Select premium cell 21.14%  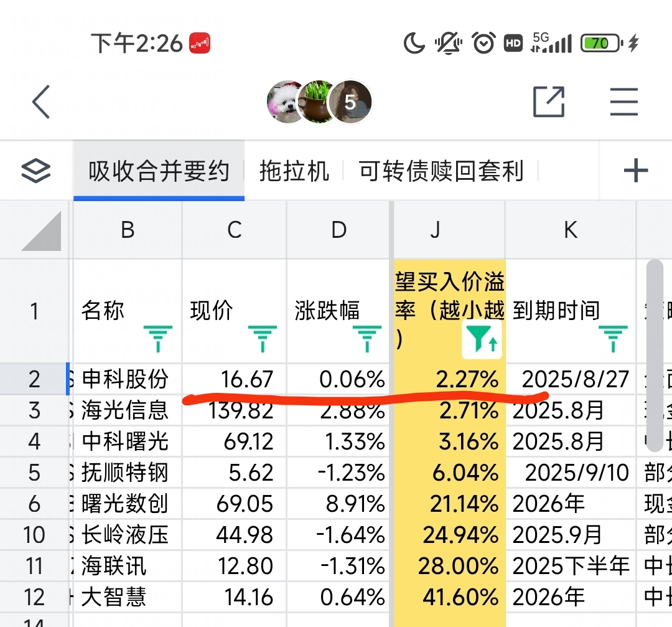[x=450, y=504]
